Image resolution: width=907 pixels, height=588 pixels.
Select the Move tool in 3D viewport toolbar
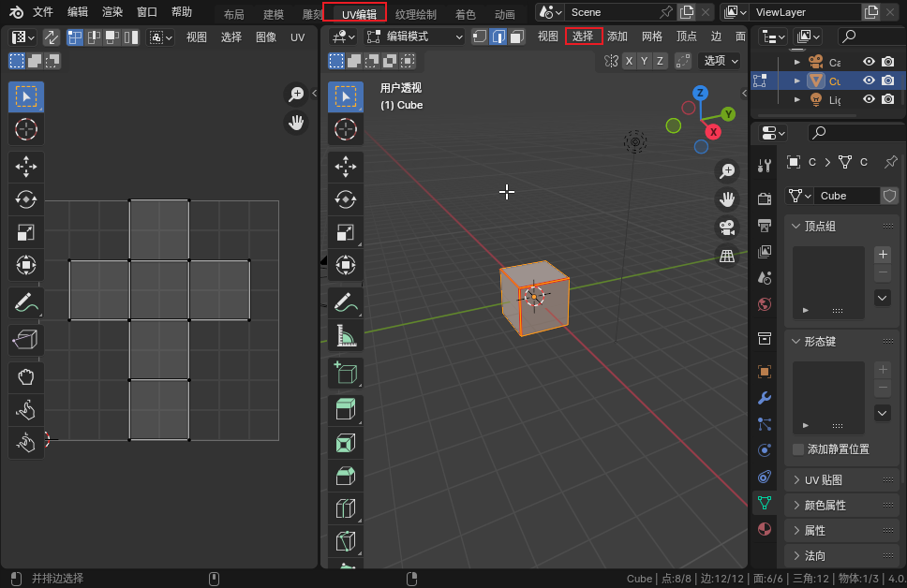[x=346, y=168]
